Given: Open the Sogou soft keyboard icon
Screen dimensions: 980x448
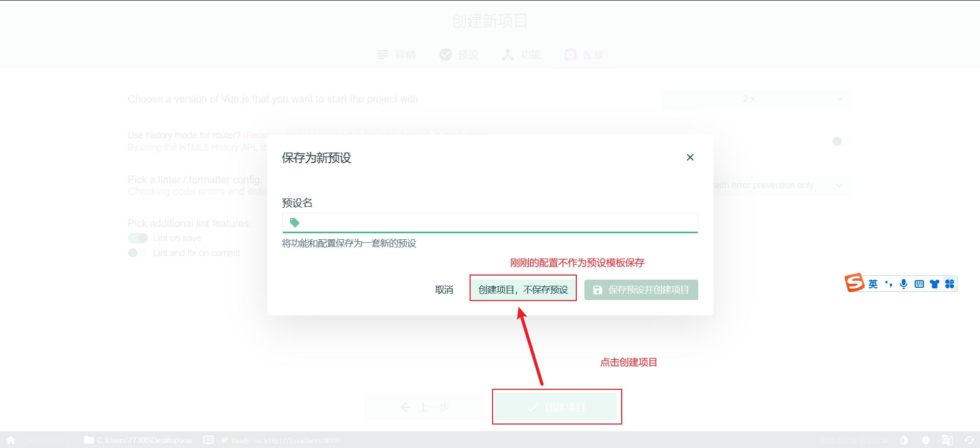Looking at the screenshot, I should click(919, 284).
